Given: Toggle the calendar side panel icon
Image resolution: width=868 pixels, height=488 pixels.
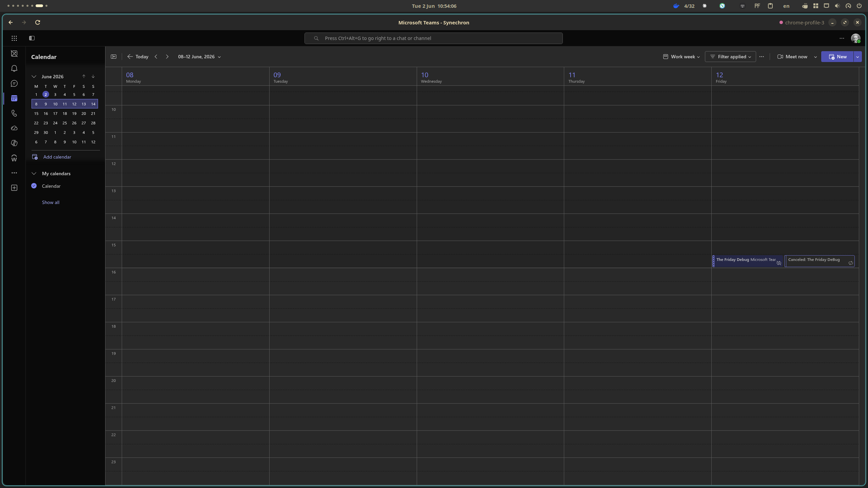Looking at the screenshot, I should pyautogui.click(x=114, y=57).
